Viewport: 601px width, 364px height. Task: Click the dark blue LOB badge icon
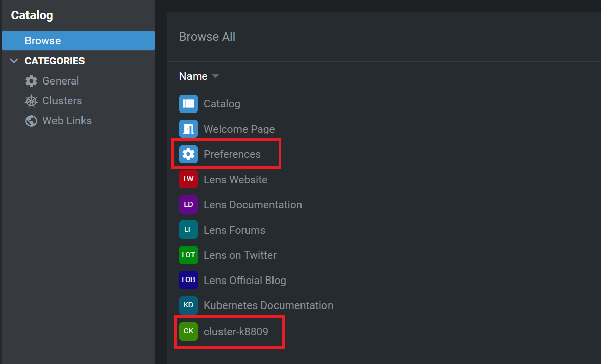point(188,280)
